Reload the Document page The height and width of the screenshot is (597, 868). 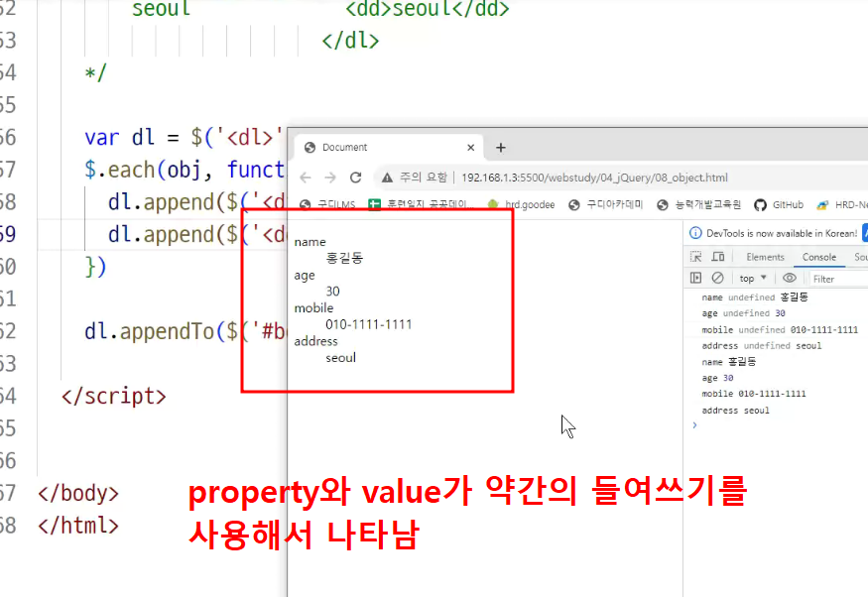pos(355,178)
